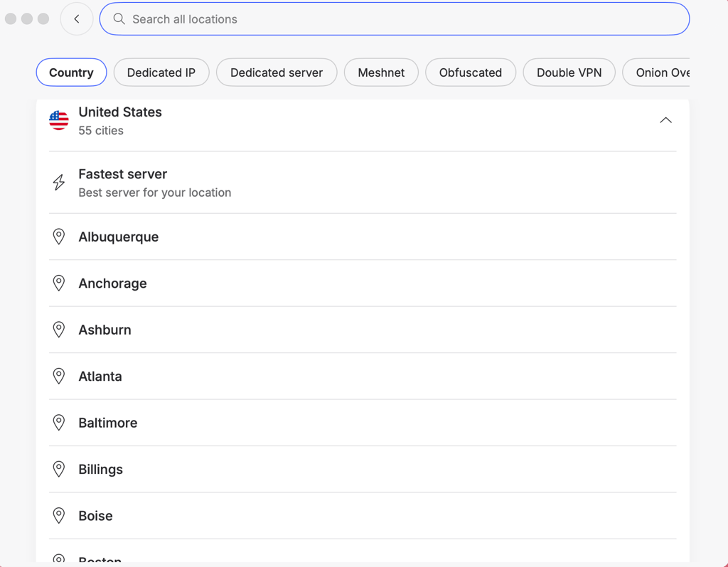Viewport: 728px width, 567px height.
Task: Select the Albuquerque city row
Action: pos(363,237)
